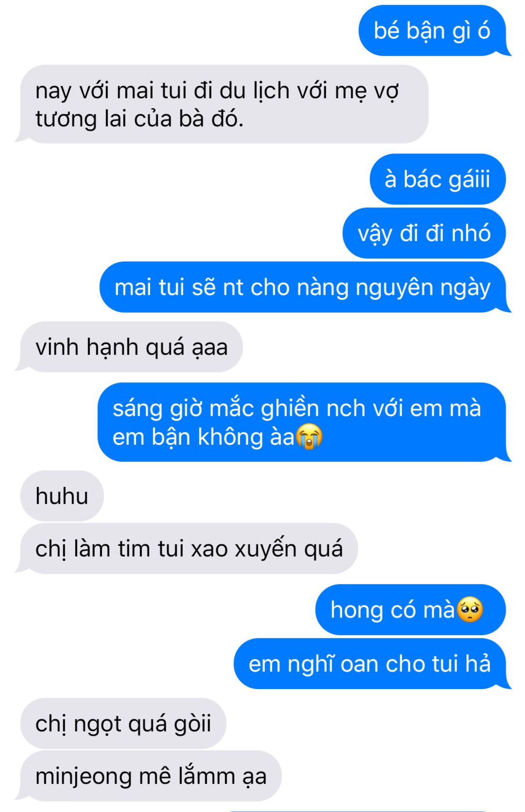The image size is (525, 812).
Task: Select 'chị làm tim tui xao xuyến' message
Action: click(187, 549)
